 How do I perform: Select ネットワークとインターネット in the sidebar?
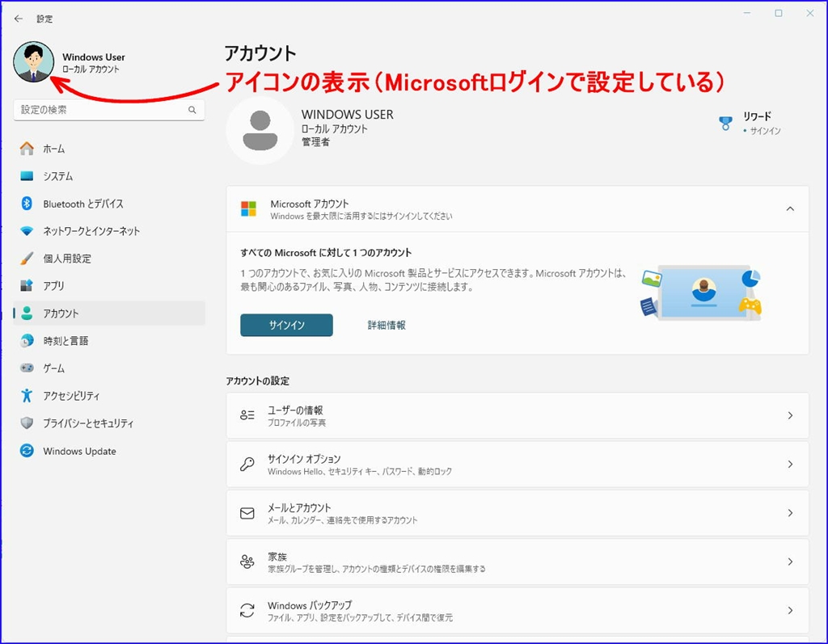[x=109, y=230]
